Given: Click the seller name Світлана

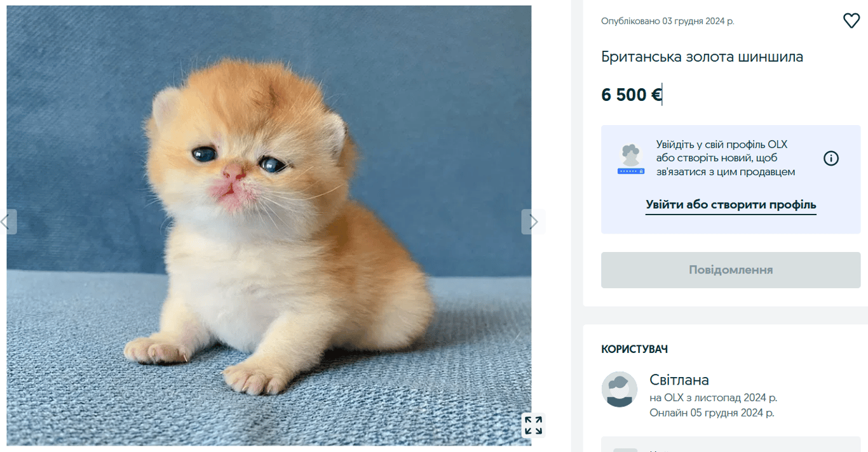Looking at the screenshot, I should pyautogui.click(x=679, y=380).
